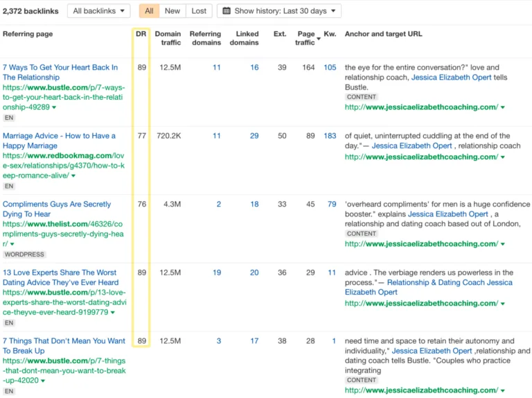Sort by the Linked domains column header
The image size is (532, 398).
(x=245, y=38)
